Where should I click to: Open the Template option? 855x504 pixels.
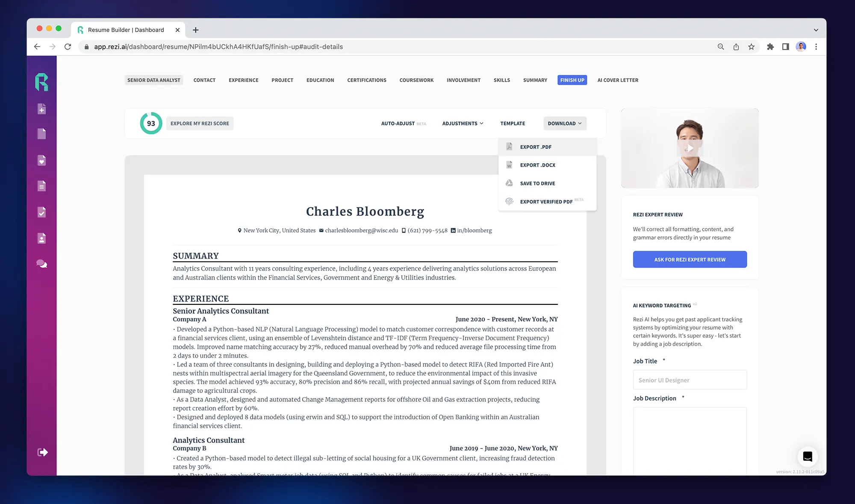pos(513,124)
